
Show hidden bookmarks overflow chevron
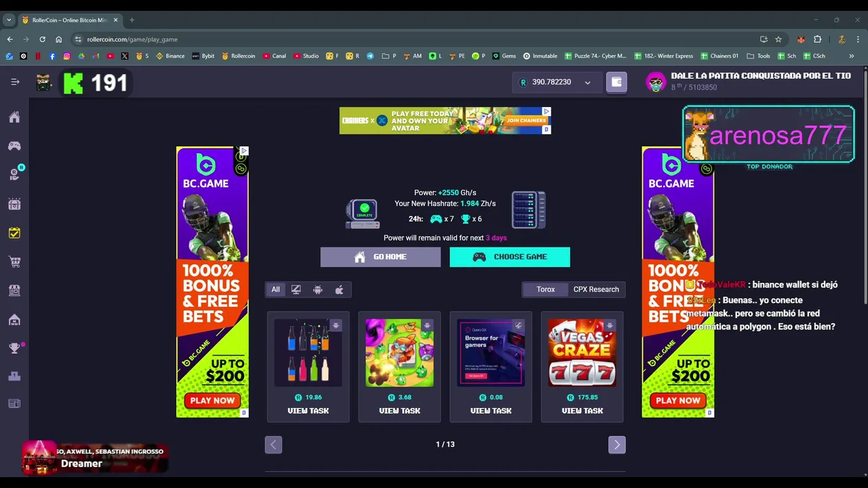pos(851,56)
